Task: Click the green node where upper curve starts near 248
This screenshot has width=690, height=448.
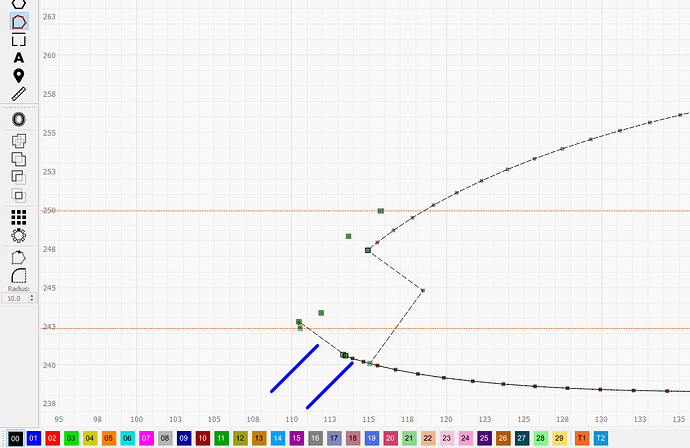Action: (368, 250)
